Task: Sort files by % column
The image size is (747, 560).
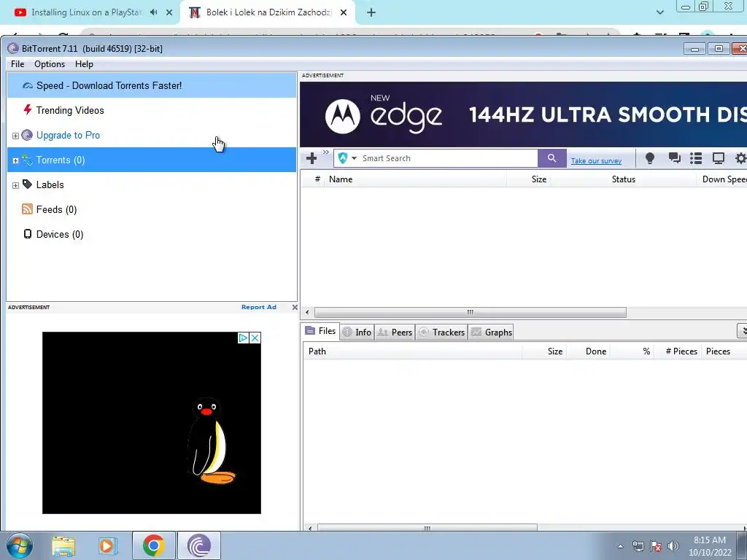Action: [x=632, y=351]
